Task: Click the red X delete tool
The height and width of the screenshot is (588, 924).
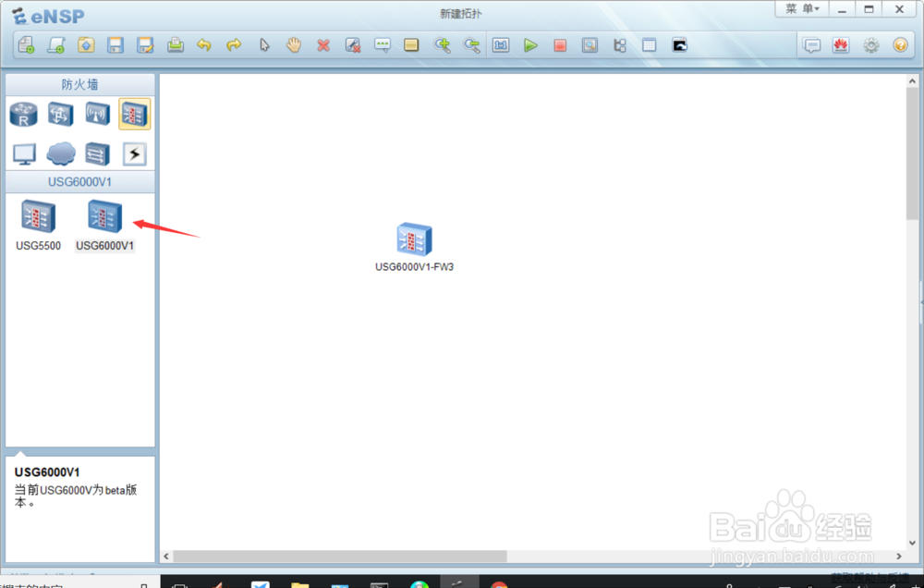Action: (x=322, y=45)
